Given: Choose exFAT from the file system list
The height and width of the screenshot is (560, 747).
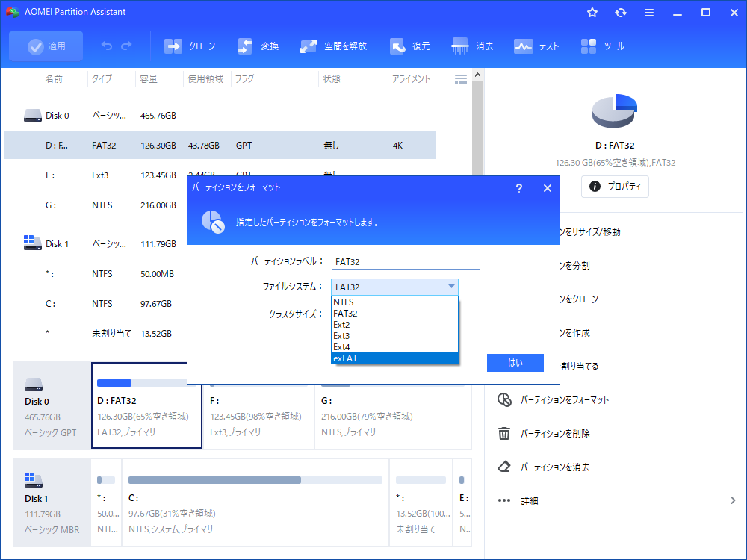Looking at the screenshot, I should pos(394,358).
